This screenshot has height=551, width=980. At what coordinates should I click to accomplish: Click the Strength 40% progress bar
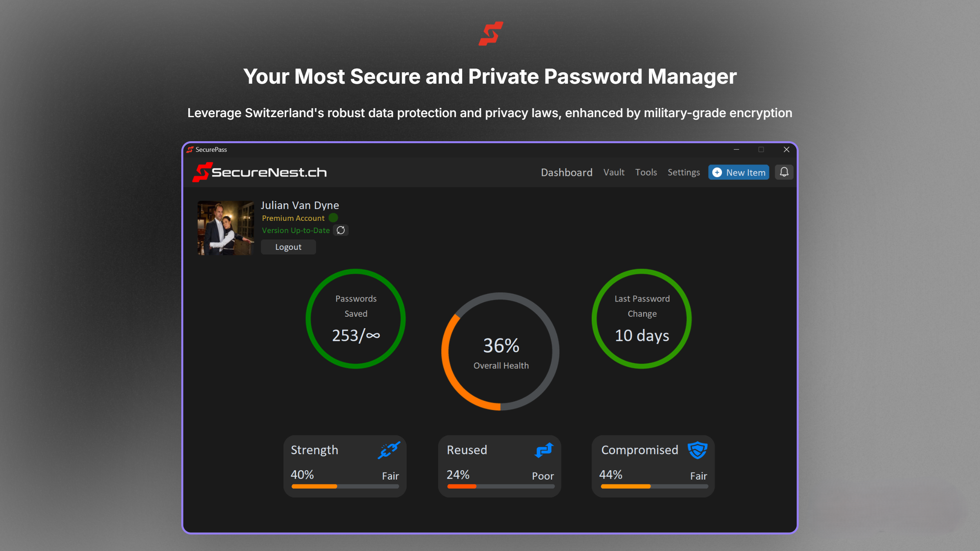click(x=345, y=486)
